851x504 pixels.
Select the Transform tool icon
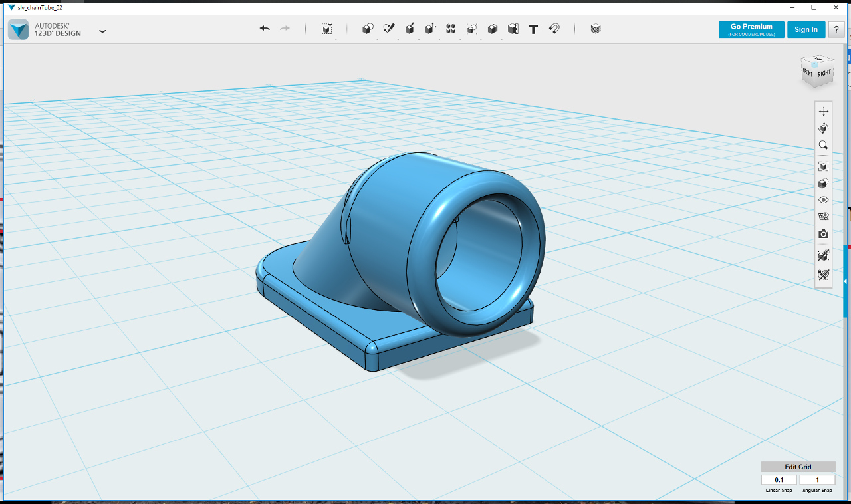pos(327,29)
